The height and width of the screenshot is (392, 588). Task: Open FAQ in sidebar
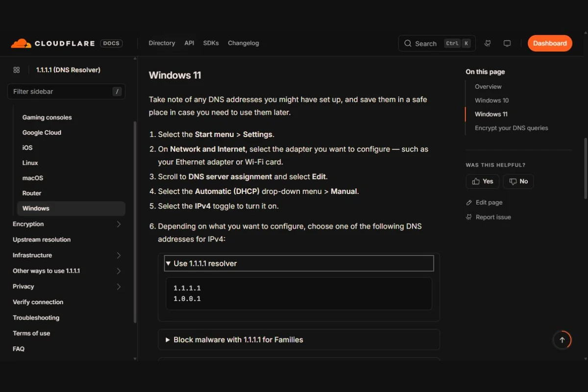click(x=19, y=349)
